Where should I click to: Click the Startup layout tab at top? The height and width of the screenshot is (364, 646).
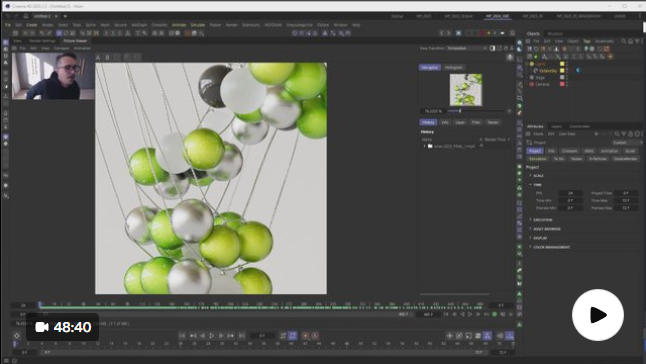pyautogui.click(x=397, y=16)
